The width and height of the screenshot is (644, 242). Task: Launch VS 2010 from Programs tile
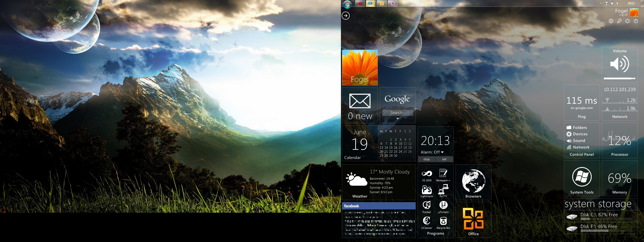tap(426, 174)
